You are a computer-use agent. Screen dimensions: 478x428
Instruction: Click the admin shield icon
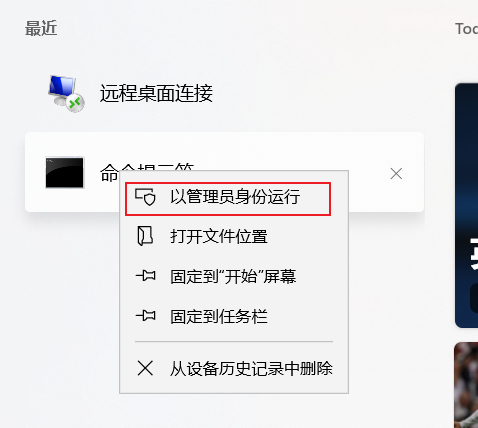click(145, 197)
